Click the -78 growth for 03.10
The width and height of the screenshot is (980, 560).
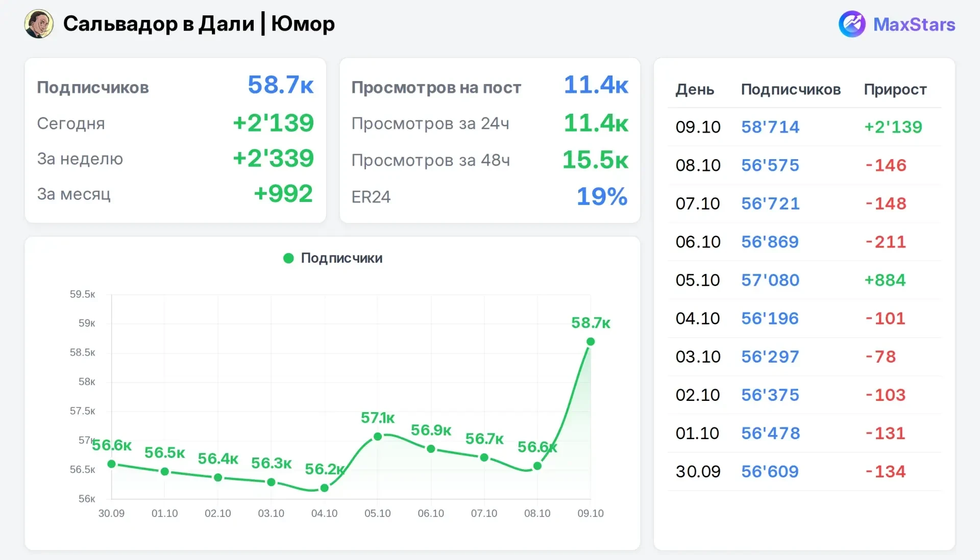point(880,357)
